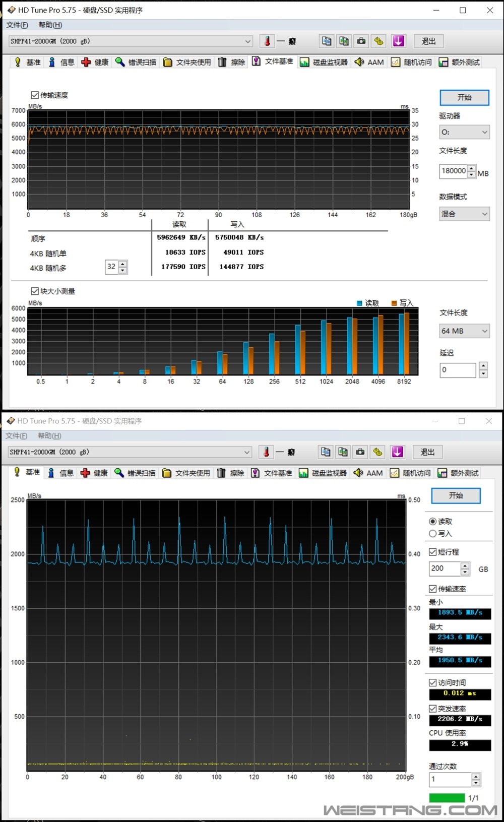Toggle 传输速度 transfer speed checkbox
The height and width of the screenshot is (822, 504).
coord(35,95)
